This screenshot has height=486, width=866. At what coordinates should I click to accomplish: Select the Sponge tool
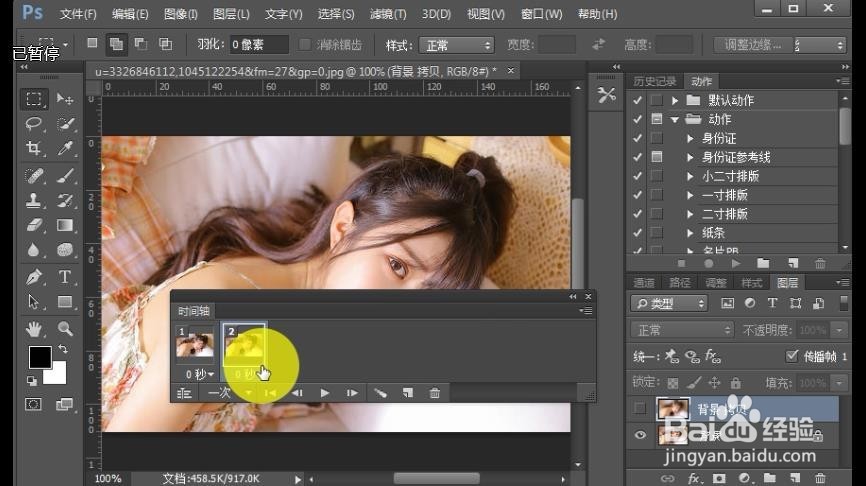point(65,250)
